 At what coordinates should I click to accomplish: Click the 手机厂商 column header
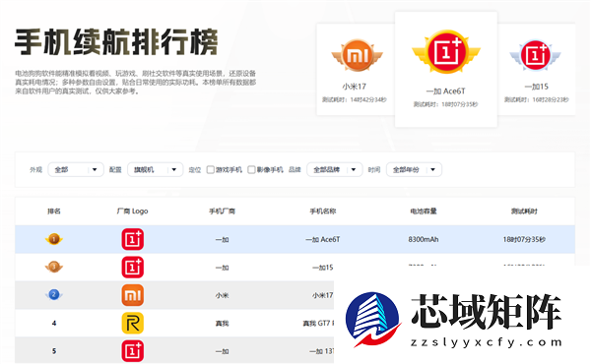tap(222, 212)
